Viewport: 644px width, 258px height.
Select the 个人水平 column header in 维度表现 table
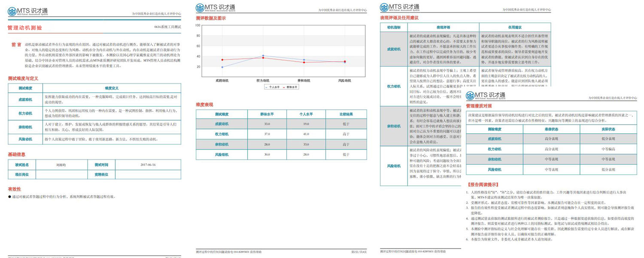(306, 114)
